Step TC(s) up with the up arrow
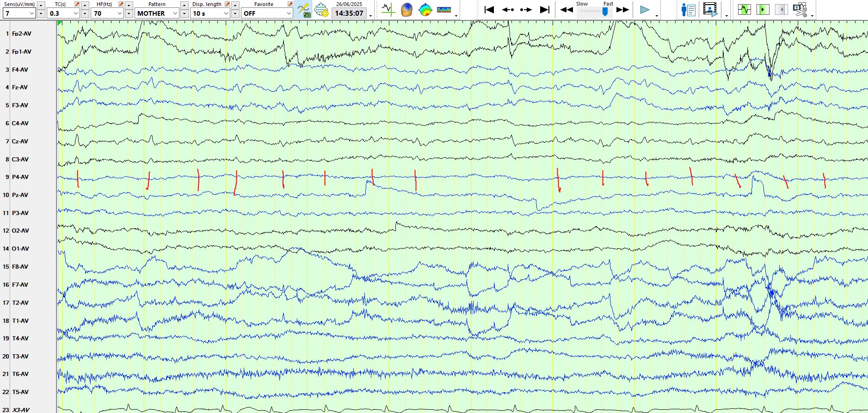Image resolution: width=868 pixels, height=413 pixels. click(85, 5)
